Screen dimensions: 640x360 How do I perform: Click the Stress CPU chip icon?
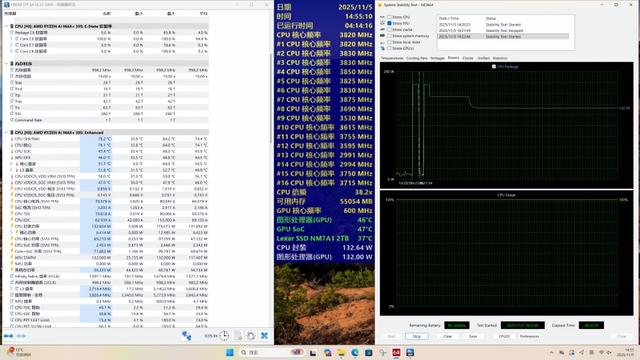[x=382, y=17]
